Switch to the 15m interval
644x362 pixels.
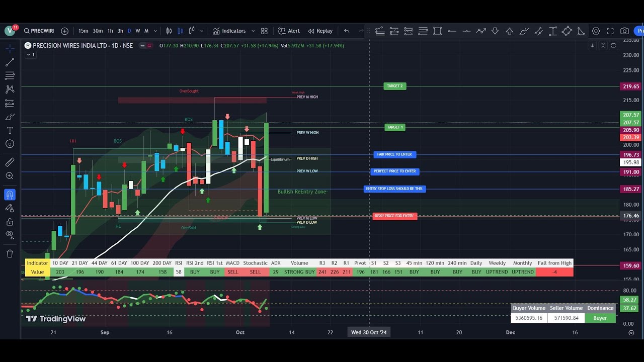83,31
